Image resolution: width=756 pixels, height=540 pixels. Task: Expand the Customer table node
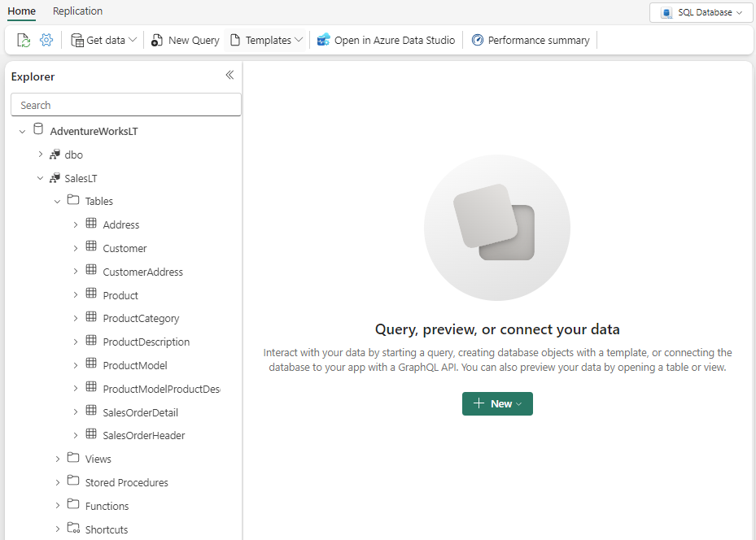(76, 249)
